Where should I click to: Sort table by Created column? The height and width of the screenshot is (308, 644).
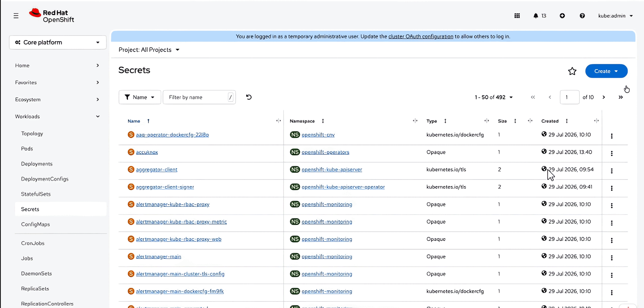[x=555, y=121]
